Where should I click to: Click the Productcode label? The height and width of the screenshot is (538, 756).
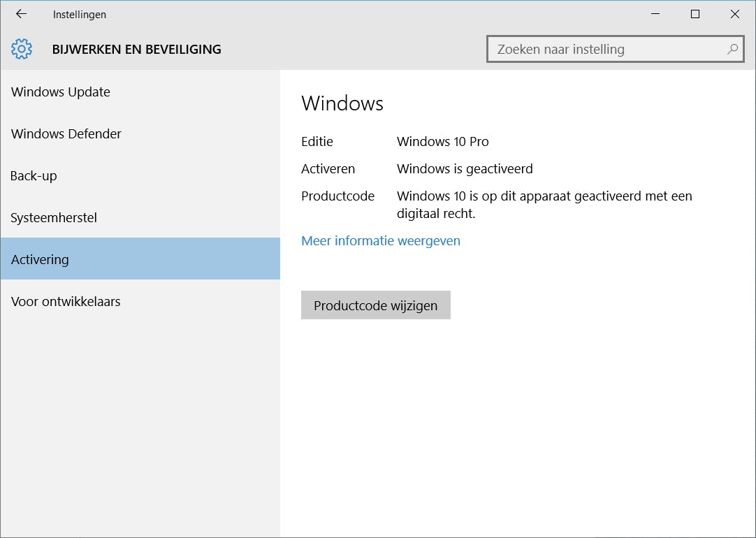tap(337, 196)
